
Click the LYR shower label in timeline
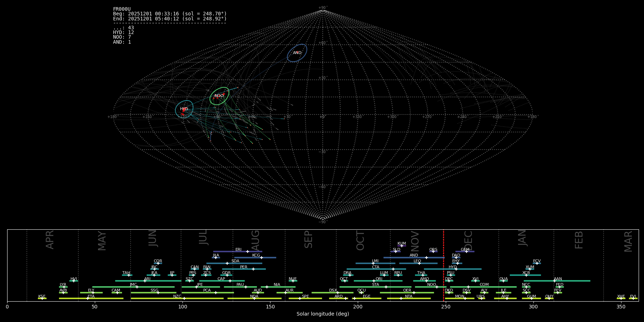pyautogui.click(x=63, y=285)
